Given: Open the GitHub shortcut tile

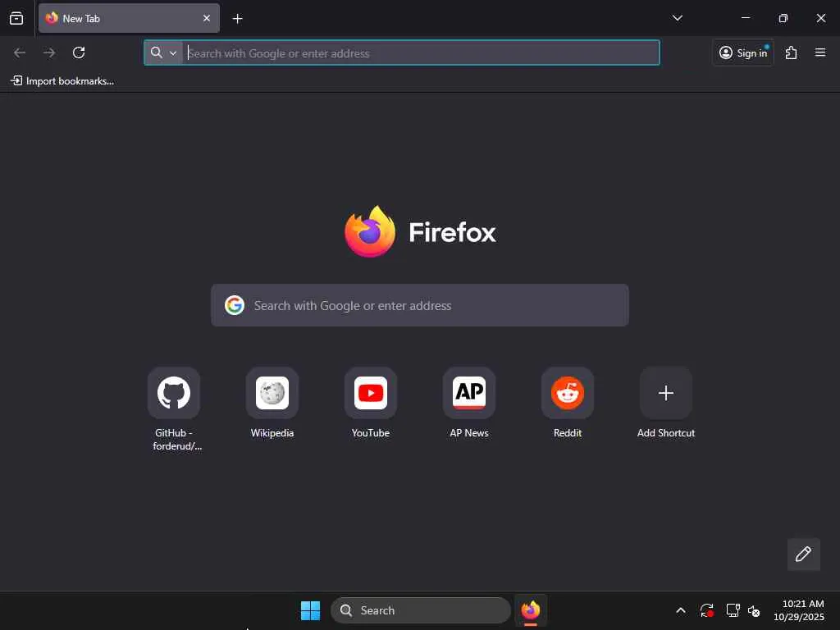Looking at the screenshot, I should pyautogui.click(x=174, y=393).
